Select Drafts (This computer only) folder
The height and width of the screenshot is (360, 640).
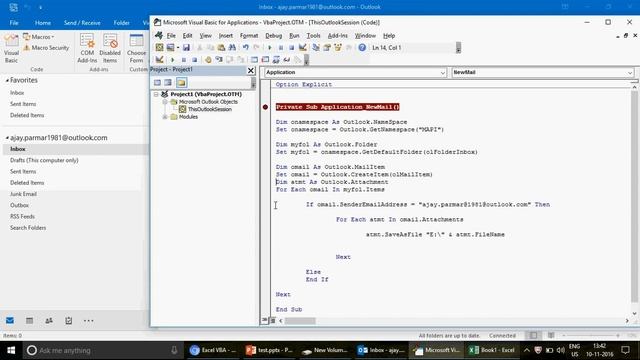[44, 160]
